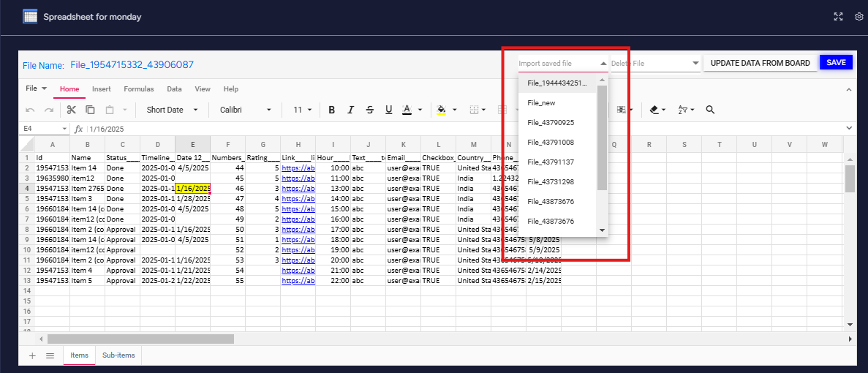868x373 pixels.
Task: Select File_43791008 from the import list
Action: [557, 142]
